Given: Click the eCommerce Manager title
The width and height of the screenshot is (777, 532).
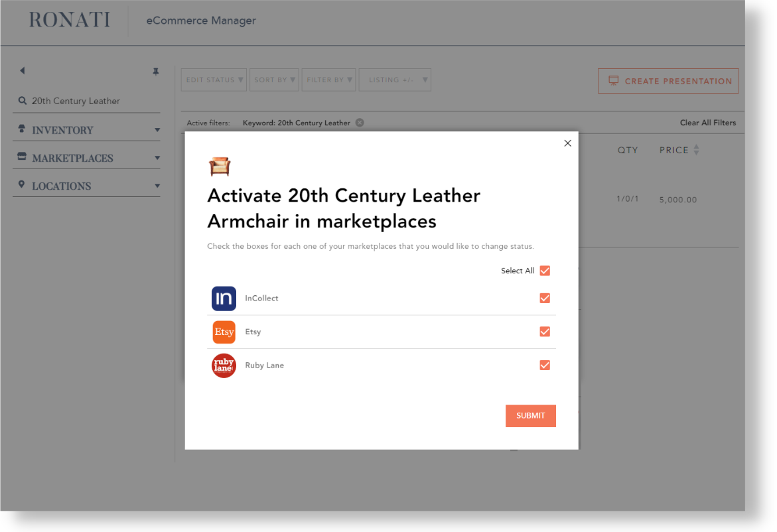Looking at the screenshot, I should tap(201, 21).
